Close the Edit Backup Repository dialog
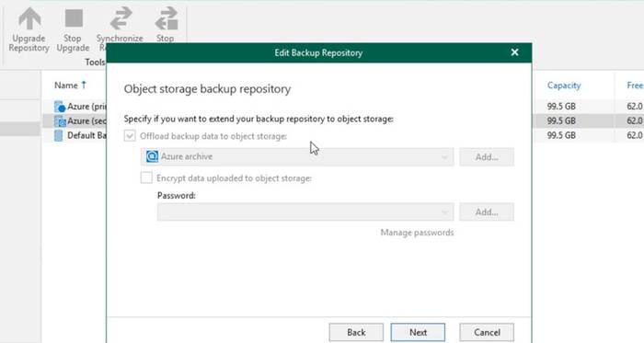Image resolution: width=644 pixels, height=343 pixels. [514, 52]
